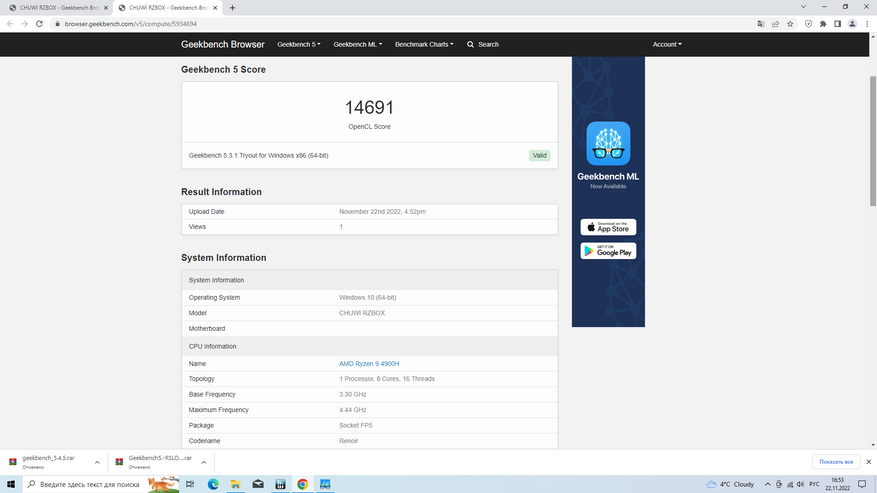Viewport: 877px width, 493px height.
Task: Click the volume icon in the system tray
Action: coord(800,484)
